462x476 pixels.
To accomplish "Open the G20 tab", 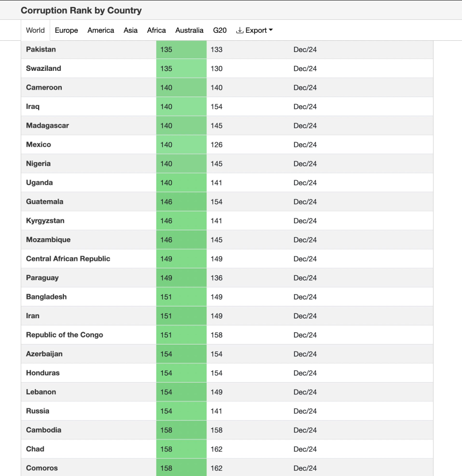I will [x=219, y=30].
